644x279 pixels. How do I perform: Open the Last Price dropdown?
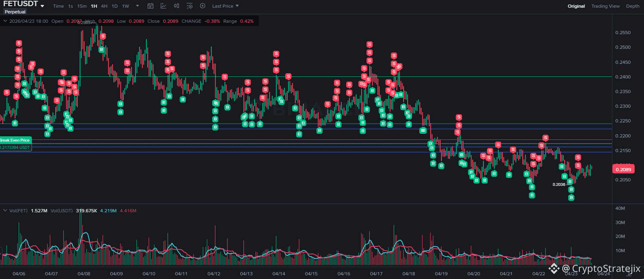[x=225, y=6]
